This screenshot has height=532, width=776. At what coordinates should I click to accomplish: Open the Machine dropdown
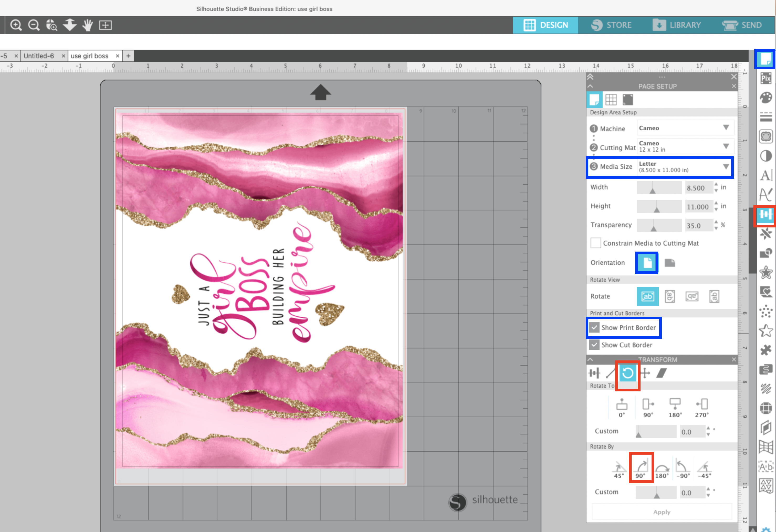685,128
